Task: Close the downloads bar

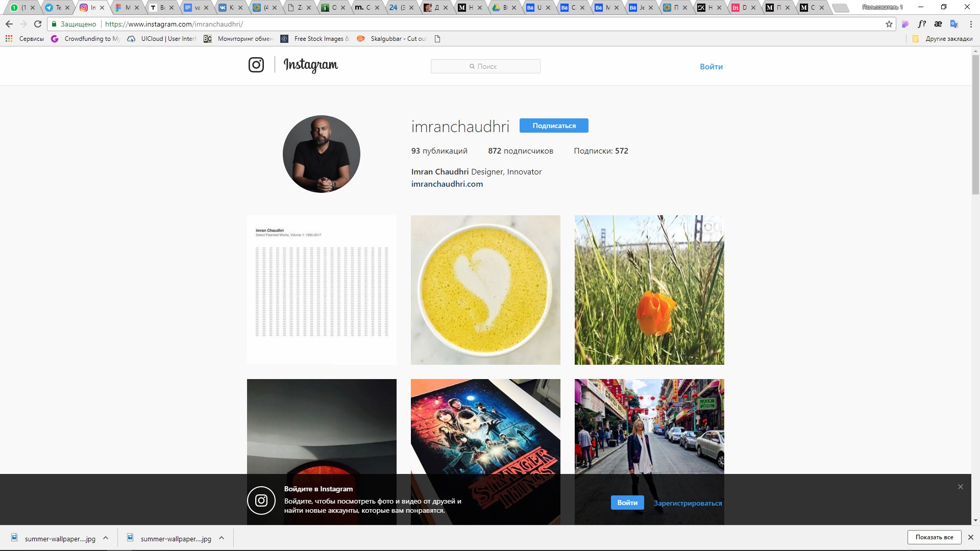Action: click(971, 537)
